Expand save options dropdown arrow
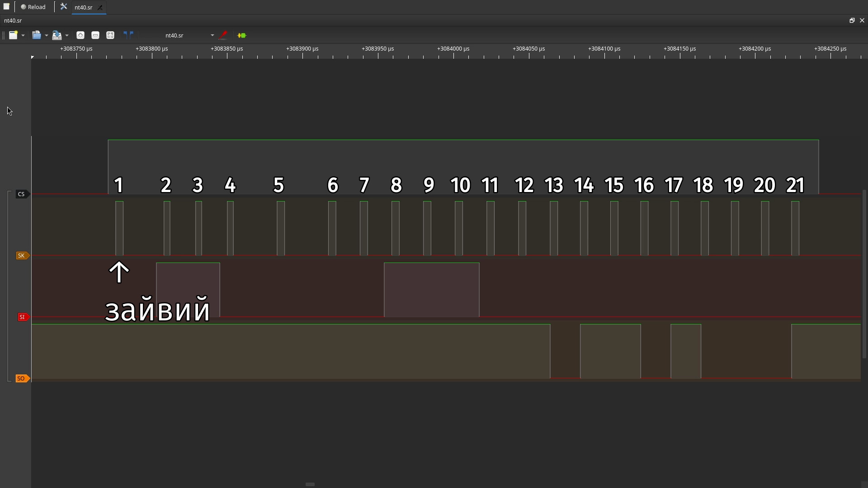This screenshot has width=868, height=488. [67, 35]
